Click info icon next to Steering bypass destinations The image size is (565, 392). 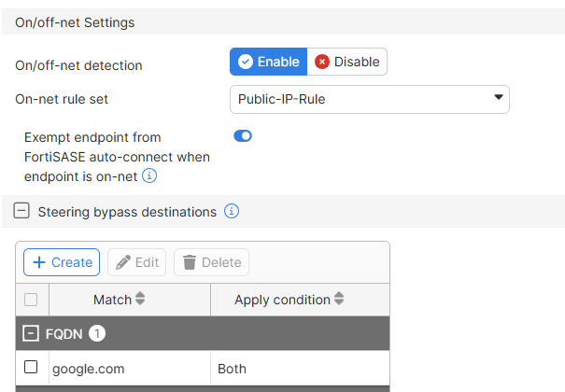[x=232, y=212]
